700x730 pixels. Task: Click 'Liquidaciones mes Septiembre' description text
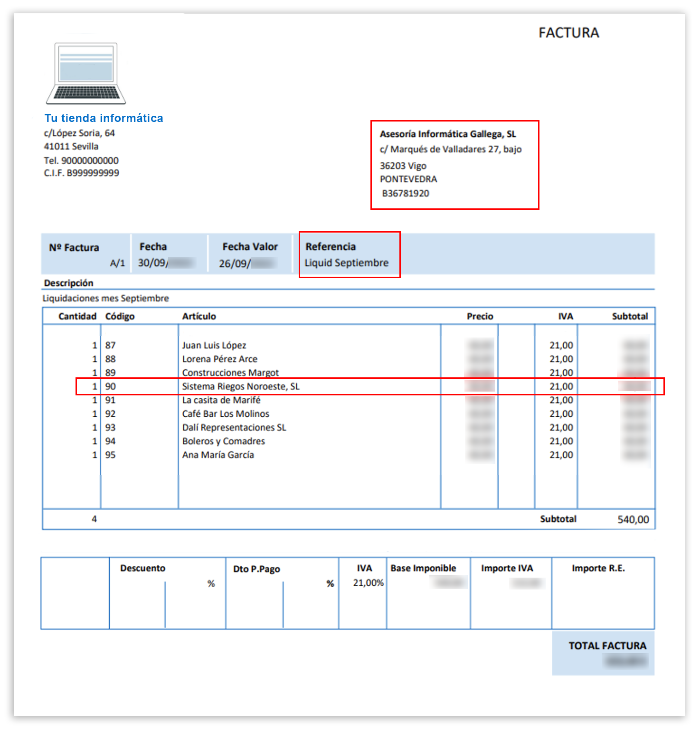(106, 299)
